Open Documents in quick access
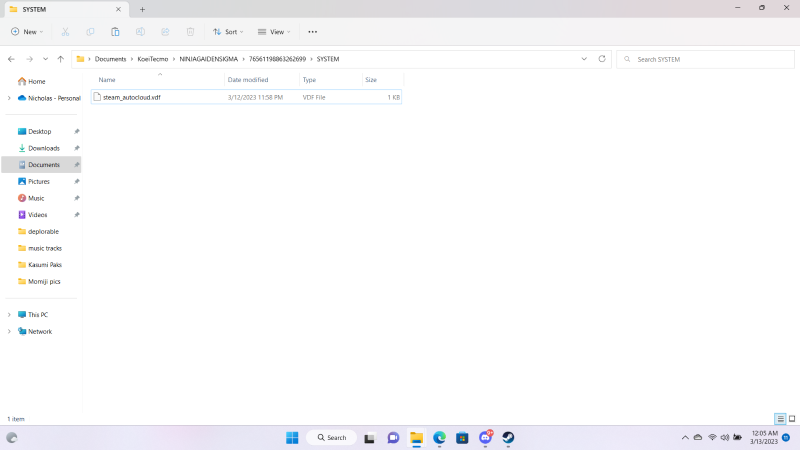 44,165
